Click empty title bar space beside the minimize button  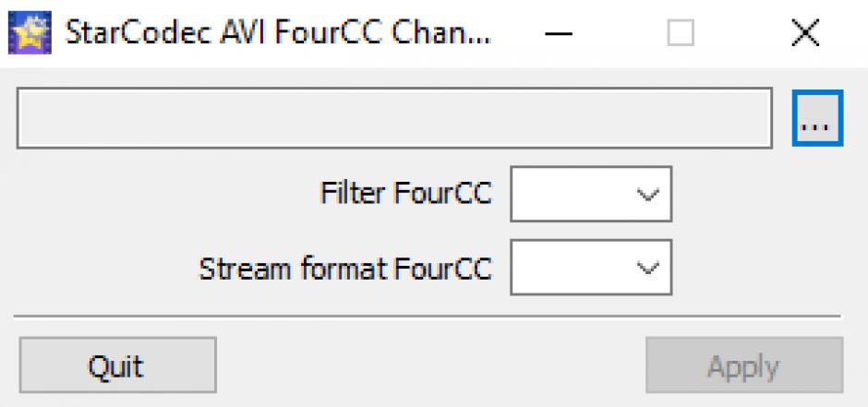pos(619,34)
